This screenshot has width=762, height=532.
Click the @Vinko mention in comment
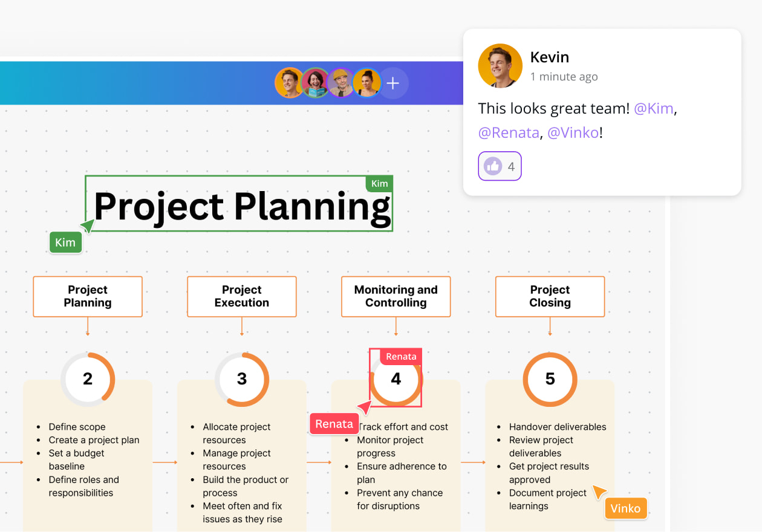click(x=573, y=133)
